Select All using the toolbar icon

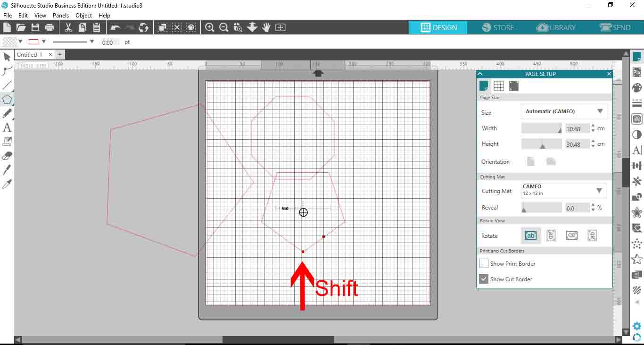pyautogui.click(x=162, y=27)
